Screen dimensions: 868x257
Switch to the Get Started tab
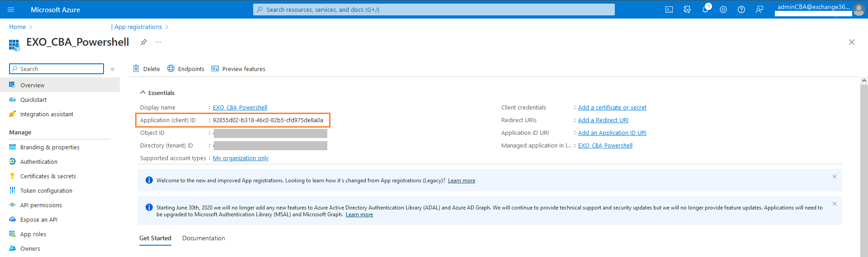click(x=155, y=238)
